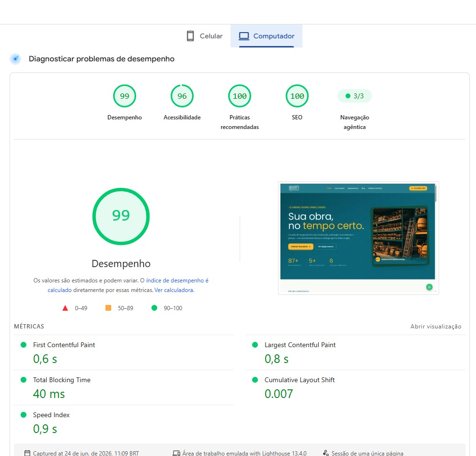Open the SEO 100 score gauge
Screen dimensions: 476x456
pyautogui.click(x=297, y=96)
